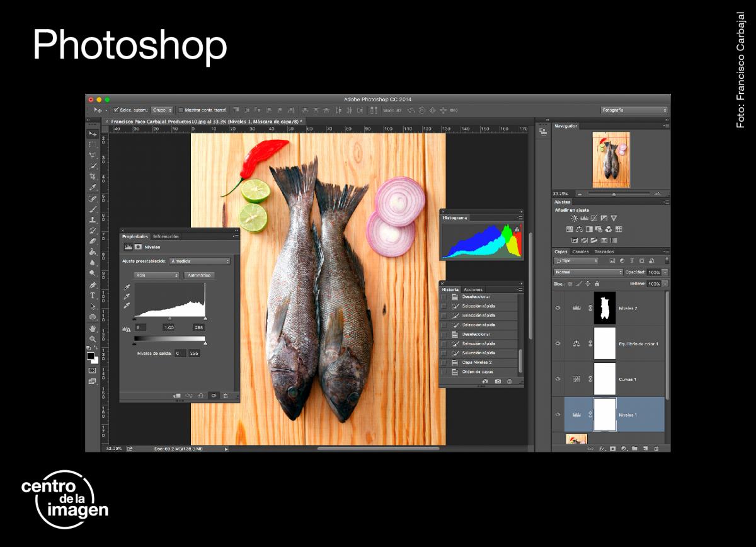Open the Normal blend mode dropdown
Screen dimensions: 756x547
click(x=588, y=272)
